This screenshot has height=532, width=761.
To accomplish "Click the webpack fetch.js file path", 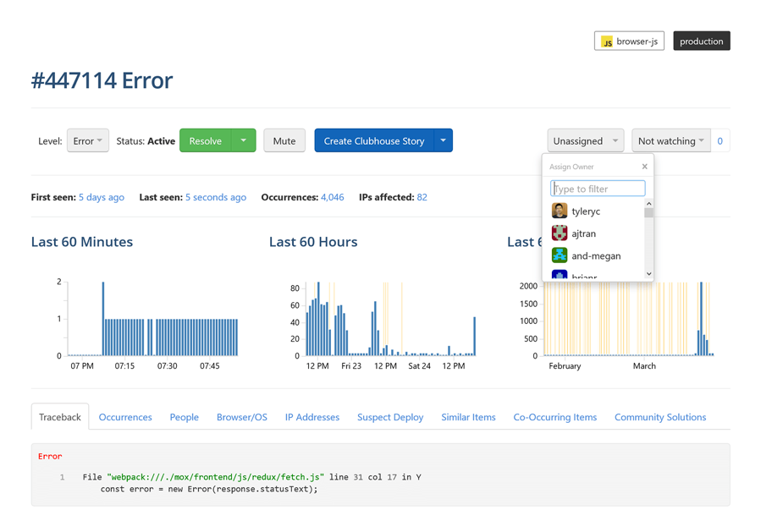I will point(215,477).
